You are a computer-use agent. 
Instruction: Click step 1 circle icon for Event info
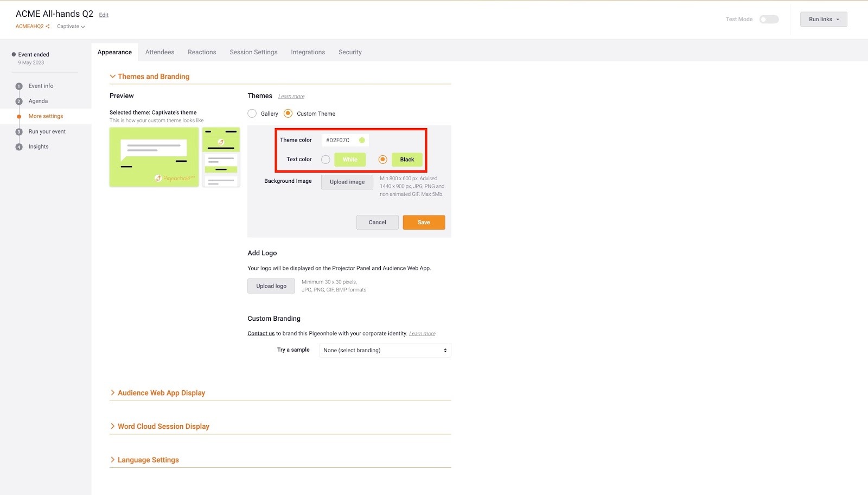coord(19,86)
